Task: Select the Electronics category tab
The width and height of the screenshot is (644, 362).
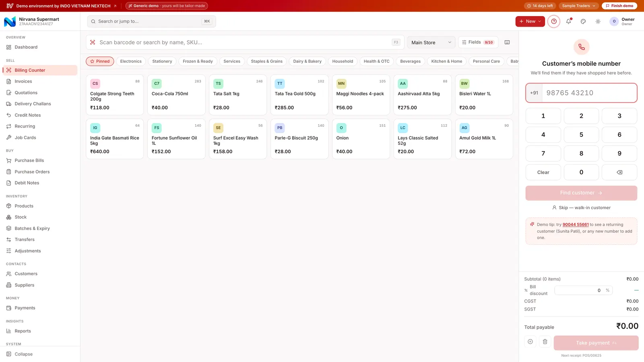Action: [131, 61]
